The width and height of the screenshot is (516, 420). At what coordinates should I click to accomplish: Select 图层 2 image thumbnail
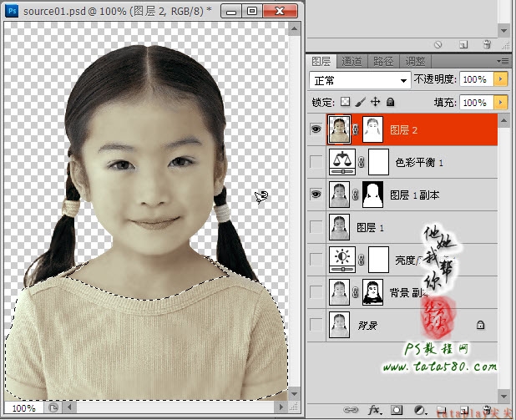tap(339, 129)
